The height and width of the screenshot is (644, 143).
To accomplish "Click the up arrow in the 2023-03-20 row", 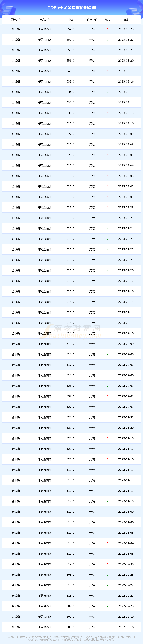I will pyautogui.click(x=107, y=61).
